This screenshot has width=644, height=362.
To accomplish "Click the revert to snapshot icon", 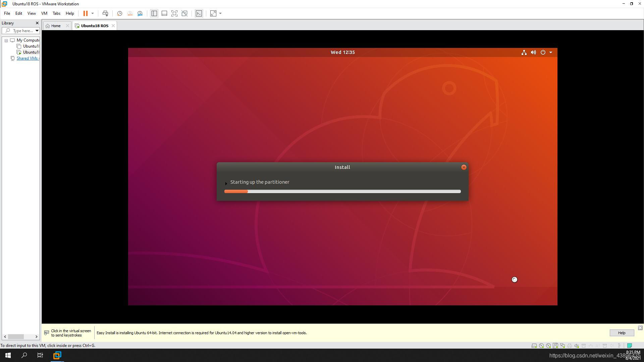I will 130,13.
